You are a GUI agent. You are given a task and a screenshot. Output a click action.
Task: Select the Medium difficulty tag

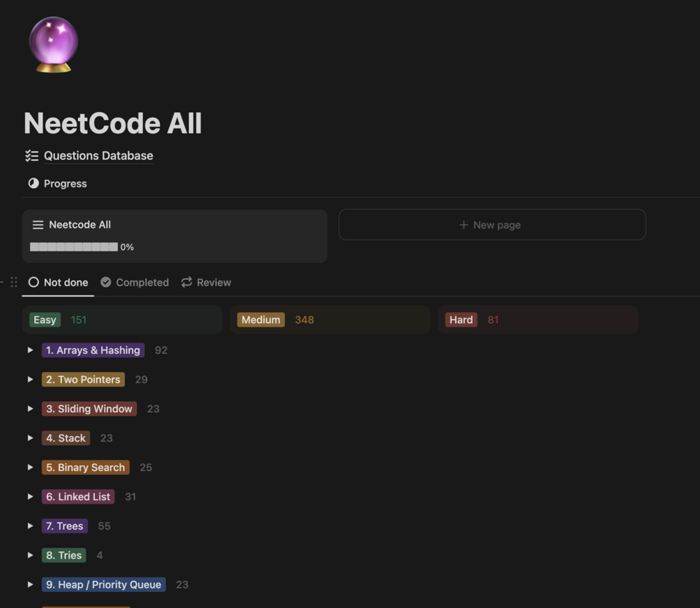click(260, 320)
